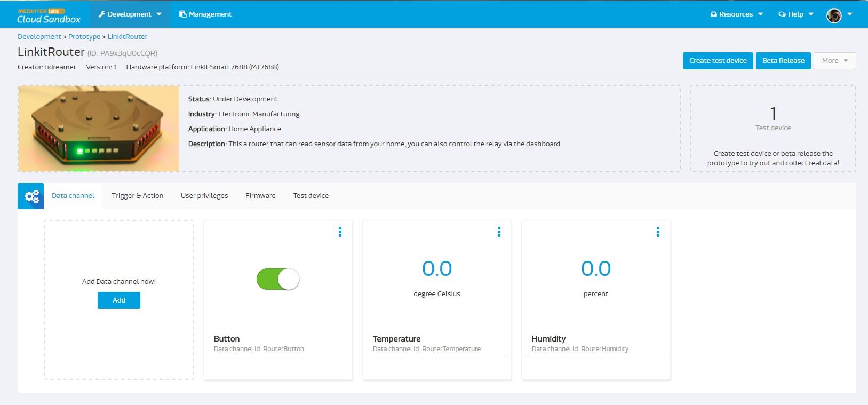This screenshot has width=868, height=405.
Task: Click the prototype Description line
Action: 375,144
